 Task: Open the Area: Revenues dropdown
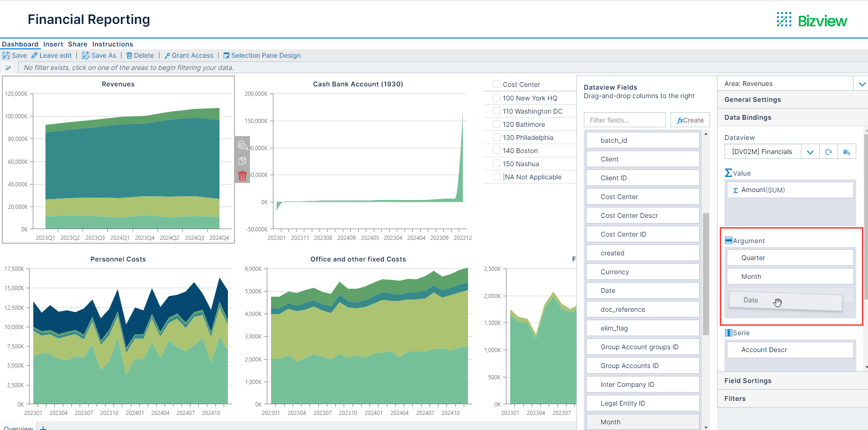tap(862, 84)
